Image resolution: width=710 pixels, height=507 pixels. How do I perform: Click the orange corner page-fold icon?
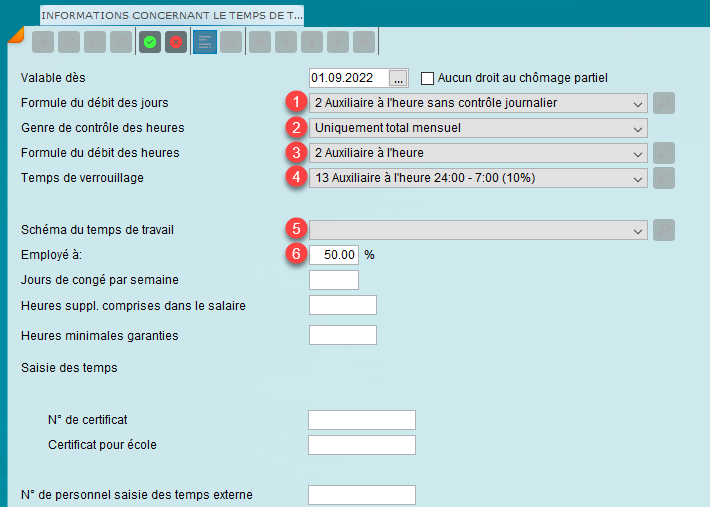15,35
